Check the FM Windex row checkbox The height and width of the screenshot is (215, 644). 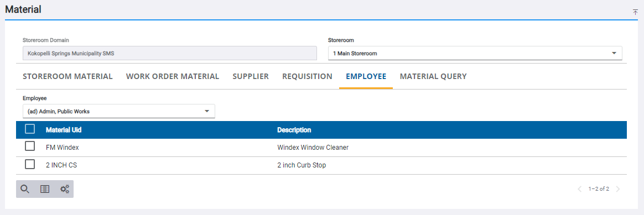(x=29, y=146)
